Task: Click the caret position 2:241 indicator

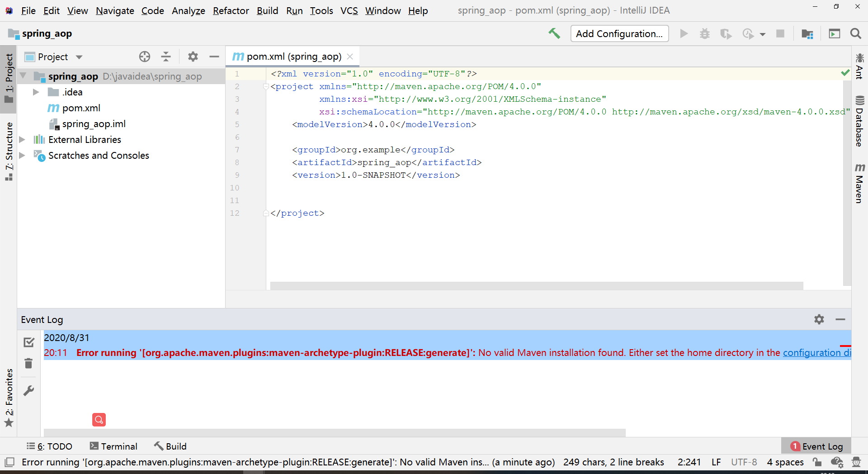Action: [x=689, y=462]
